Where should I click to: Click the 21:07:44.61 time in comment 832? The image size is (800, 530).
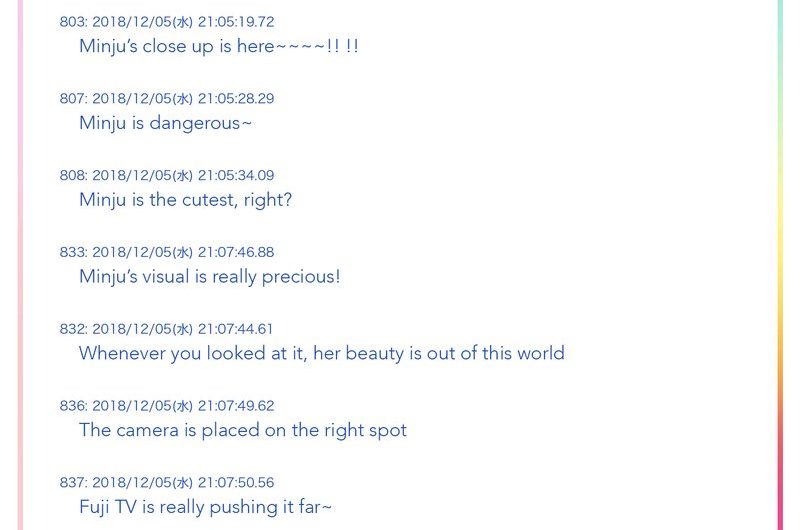point(236,329)
